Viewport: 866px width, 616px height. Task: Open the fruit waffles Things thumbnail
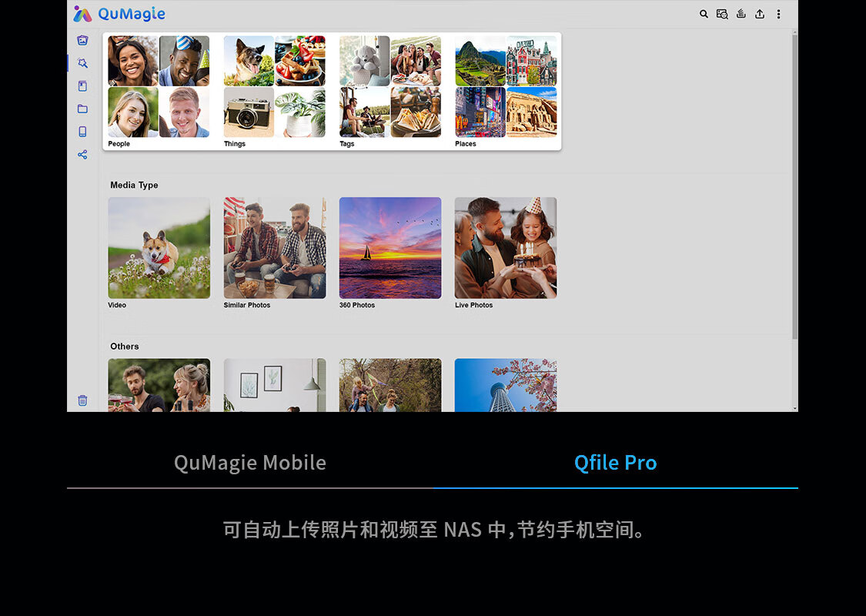coord(300,61)
